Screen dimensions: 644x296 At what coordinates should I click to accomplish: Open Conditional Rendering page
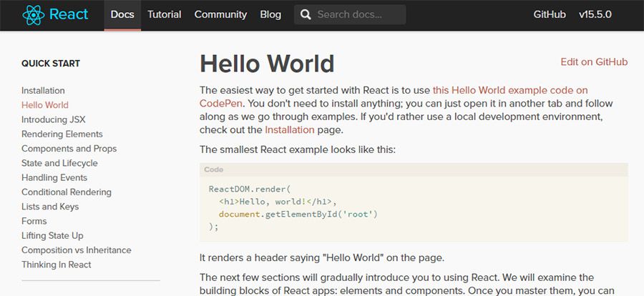point(66,192)
